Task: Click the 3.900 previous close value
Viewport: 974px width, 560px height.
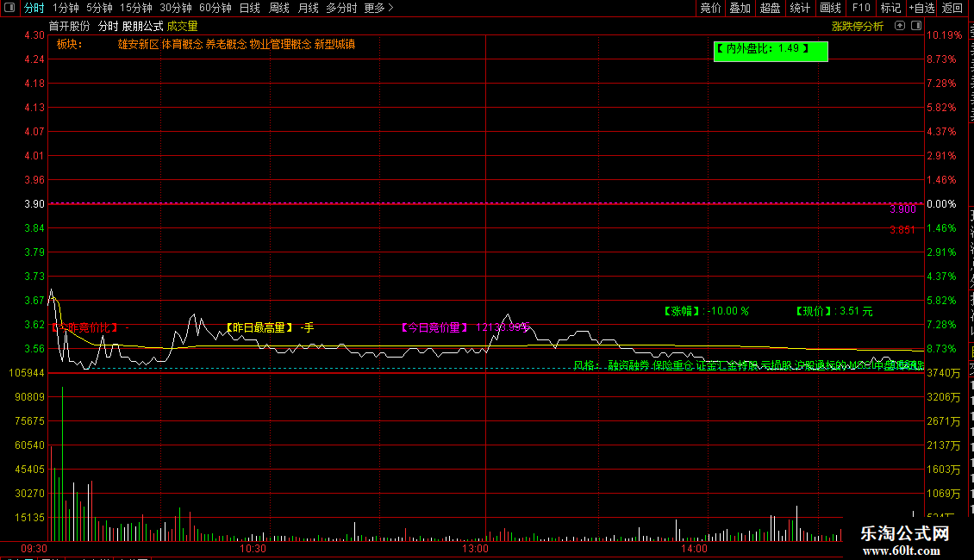Action: tap(902, 209)
